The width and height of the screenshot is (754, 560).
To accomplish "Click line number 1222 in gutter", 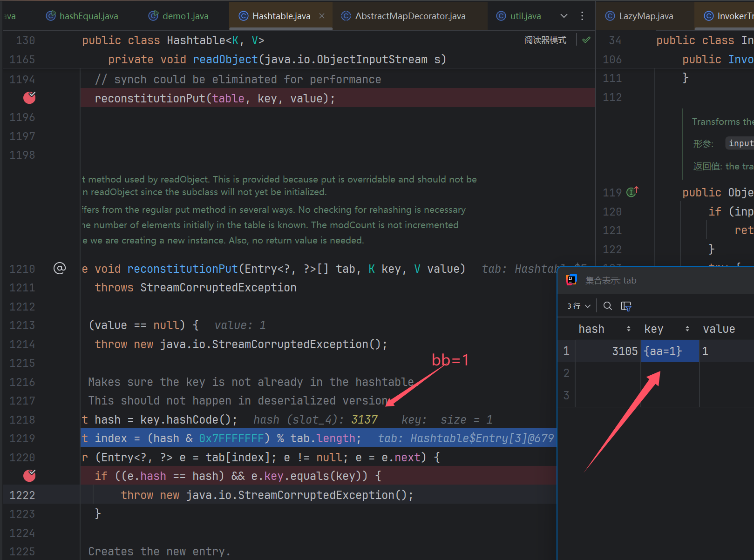I will pos(22,495).
